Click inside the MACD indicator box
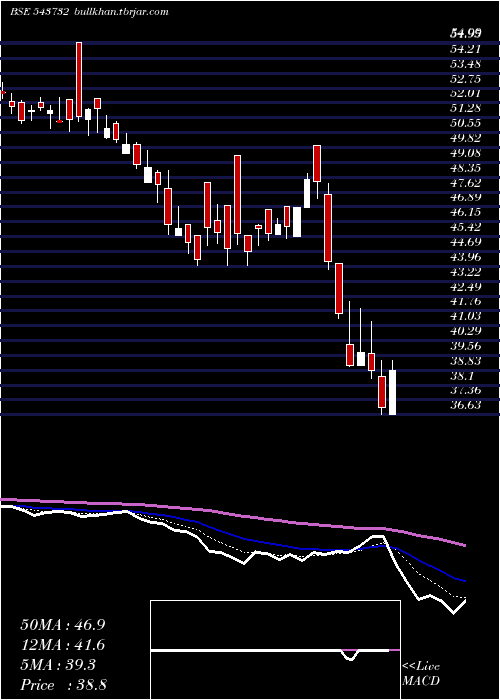Screen dimensions: 500x700 [275, 650]
